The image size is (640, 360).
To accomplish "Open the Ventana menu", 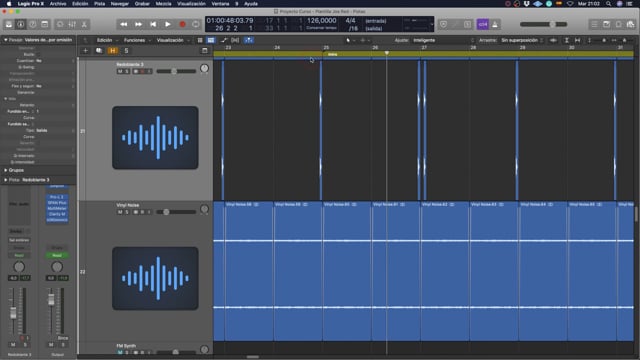I will point(220,4).
